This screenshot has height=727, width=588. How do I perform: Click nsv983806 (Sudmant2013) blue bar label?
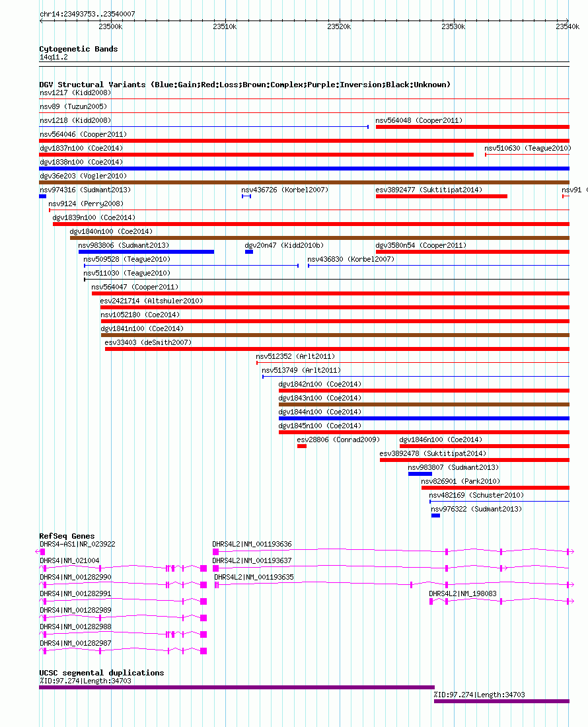pos(124,246)
